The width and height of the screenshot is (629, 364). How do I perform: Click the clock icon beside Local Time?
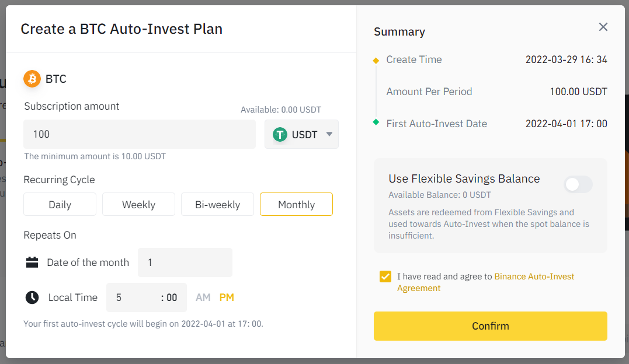click(32, 297)
